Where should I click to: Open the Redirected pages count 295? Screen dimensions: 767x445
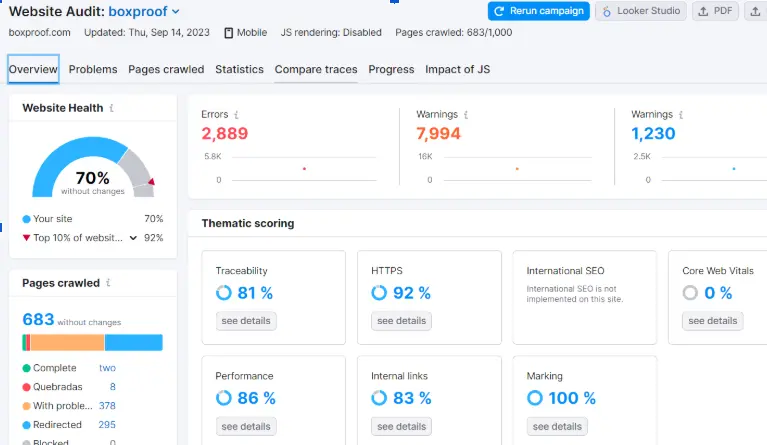[x=107, y=425]
